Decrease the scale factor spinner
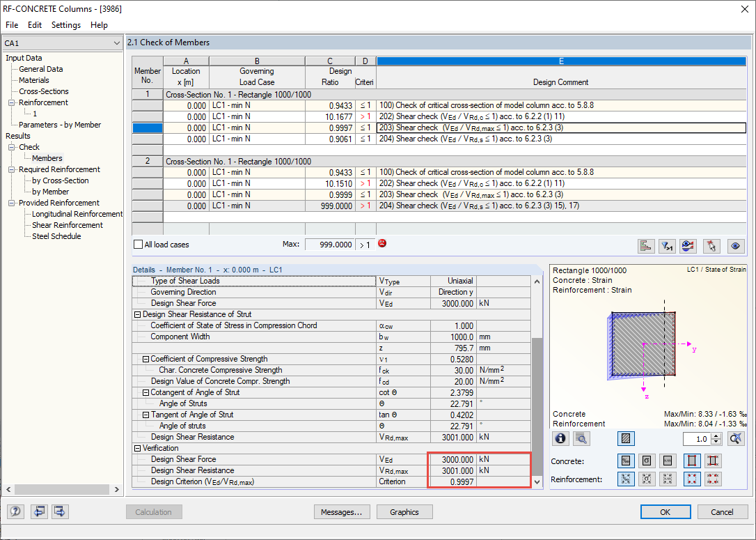 click(716, 442)
